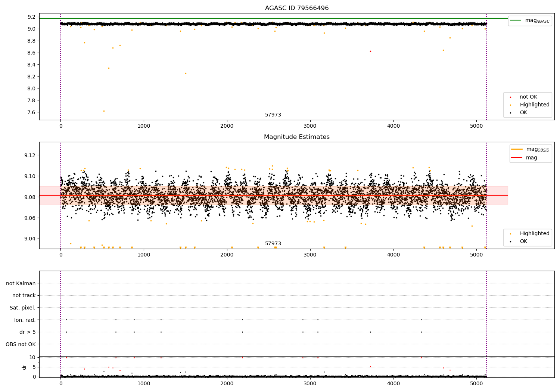Click the 'not Kalman' axis label

pyautogui.click(x=21, y=283)
